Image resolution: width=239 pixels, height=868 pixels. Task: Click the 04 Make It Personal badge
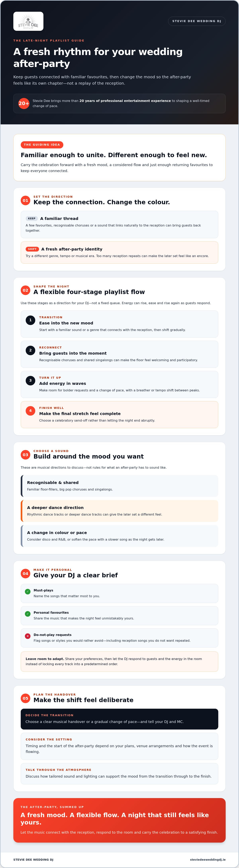pyautogui.click(x=25, y=574)
